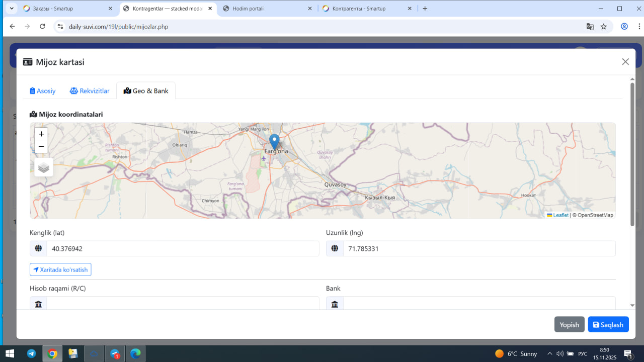Viewport: 644px width, 362px height.
Task: Click the Yopish button
Action: (x=569, y=325)
